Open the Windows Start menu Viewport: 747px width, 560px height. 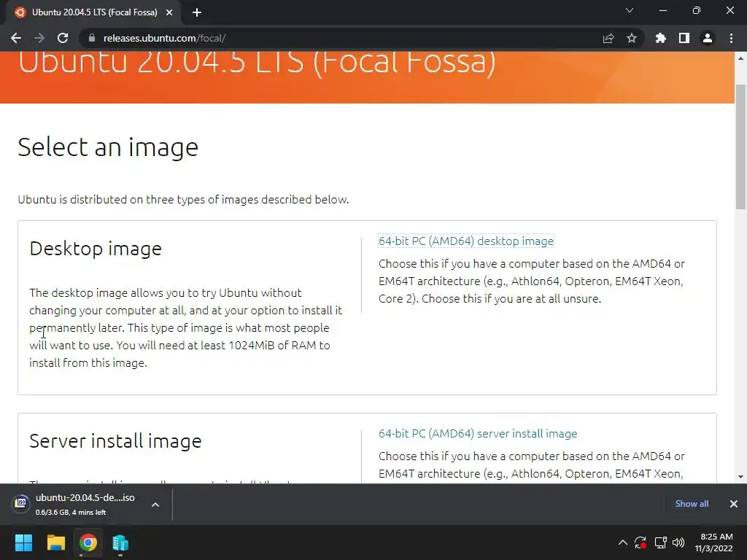(23, 542)
